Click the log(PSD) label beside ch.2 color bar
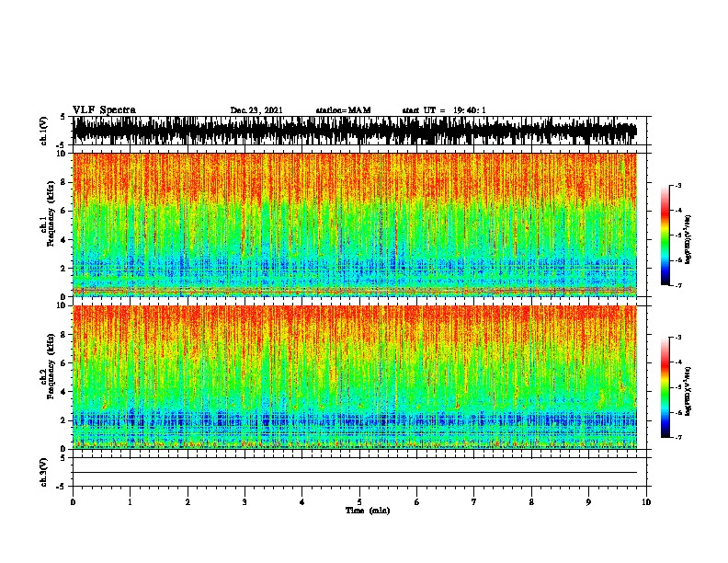The image size is (728, 563). click(688, 391)
